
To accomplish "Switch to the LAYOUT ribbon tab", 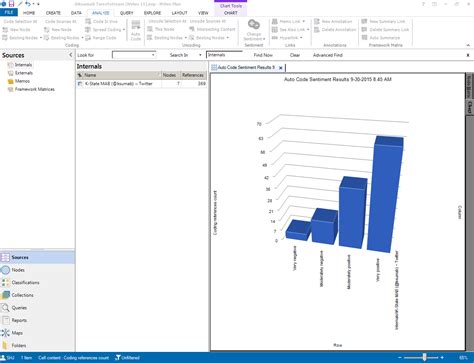I will click(179, 13).
